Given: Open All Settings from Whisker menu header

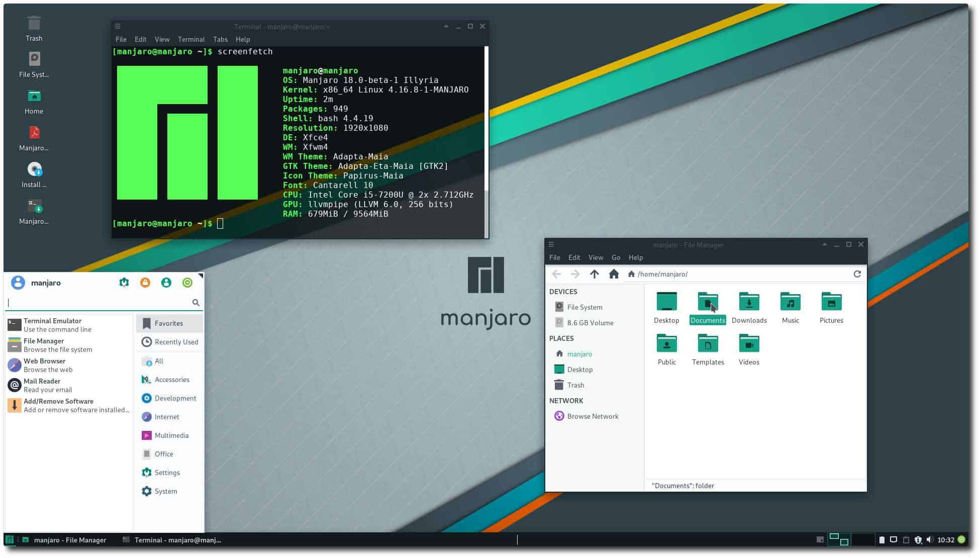Looking at the screenshot, I should pyautogui.click(x=124, y=283).
